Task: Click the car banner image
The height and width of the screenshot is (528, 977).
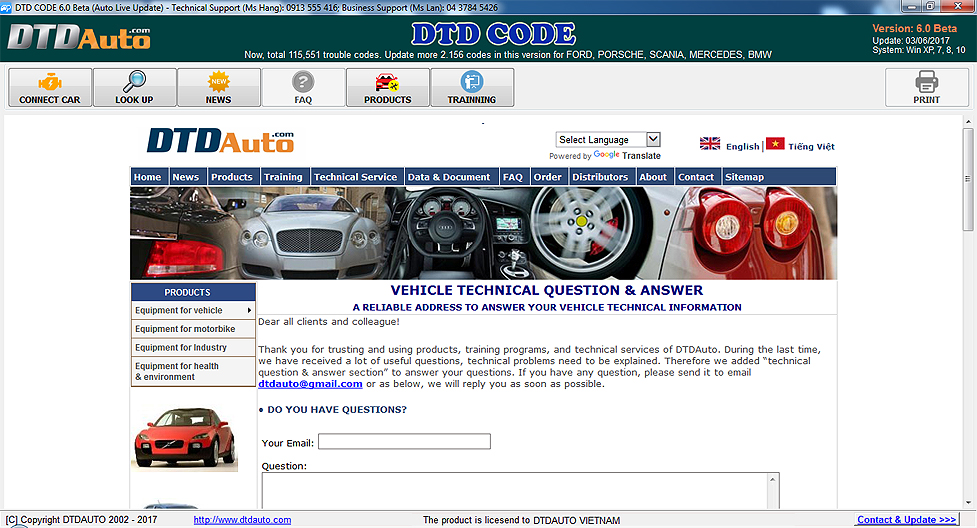Action: point(484,233)
